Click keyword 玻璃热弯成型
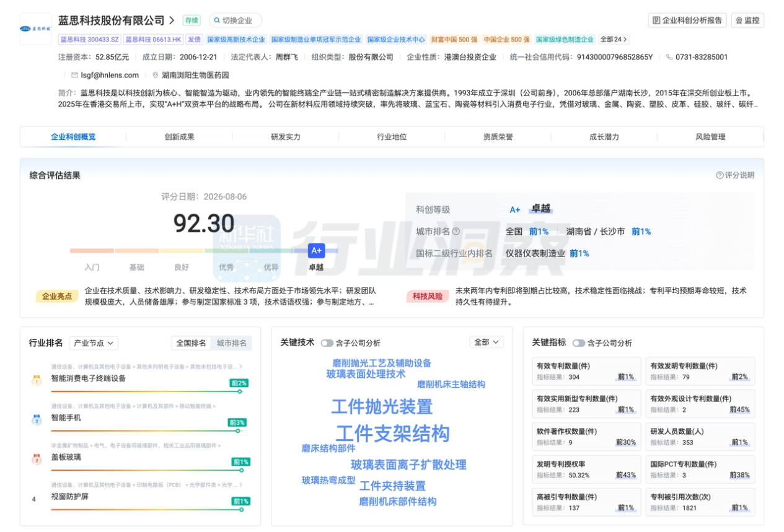This screenshot has width=784, height=532. (x=328, y=480)
